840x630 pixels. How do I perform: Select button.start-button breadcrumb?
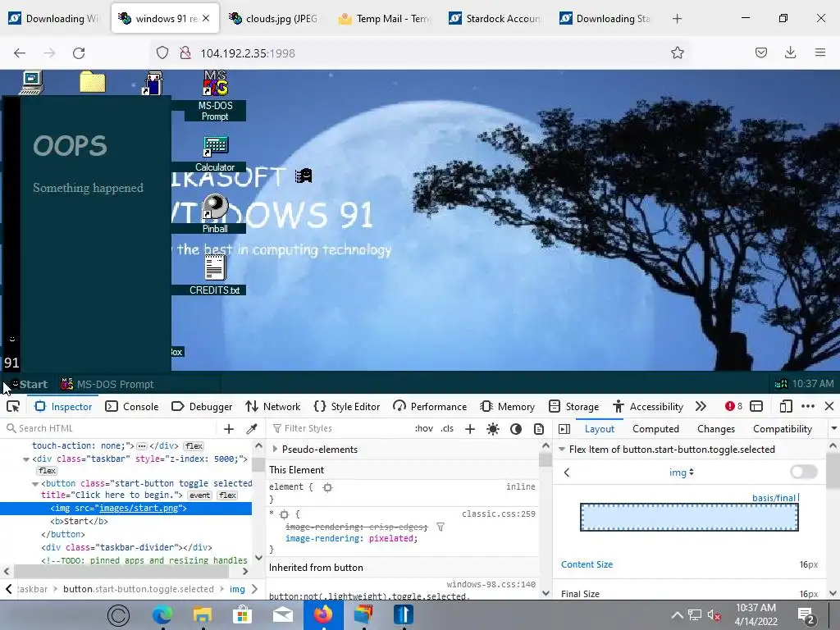tap(138, 589)
